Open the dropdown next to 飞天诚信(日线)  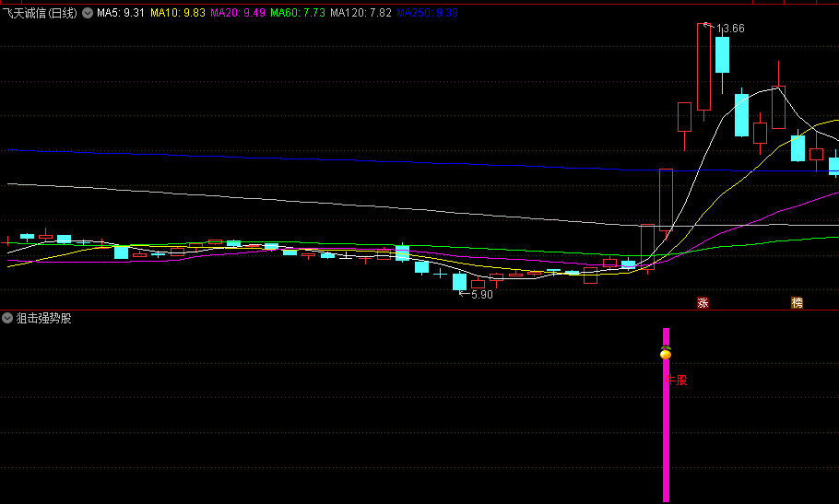(x=88, y=13)
